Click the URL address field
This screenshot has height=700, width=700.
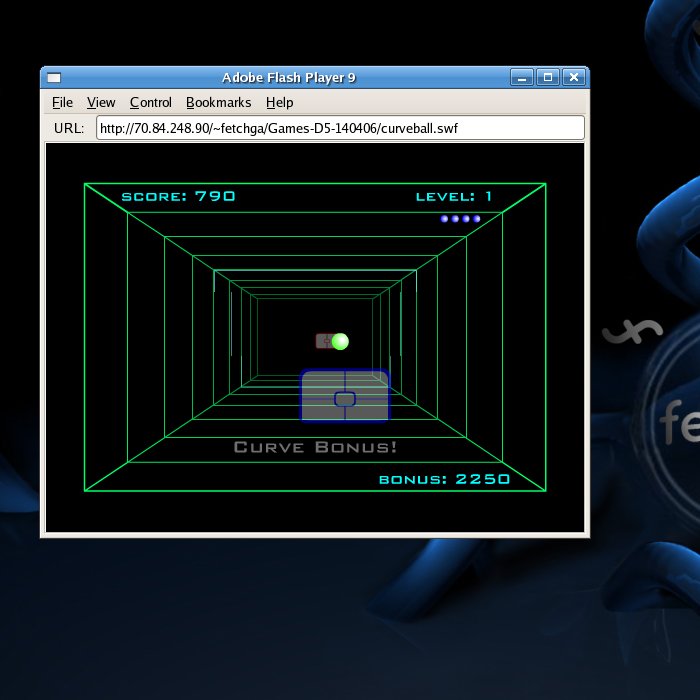click(340, 128)
